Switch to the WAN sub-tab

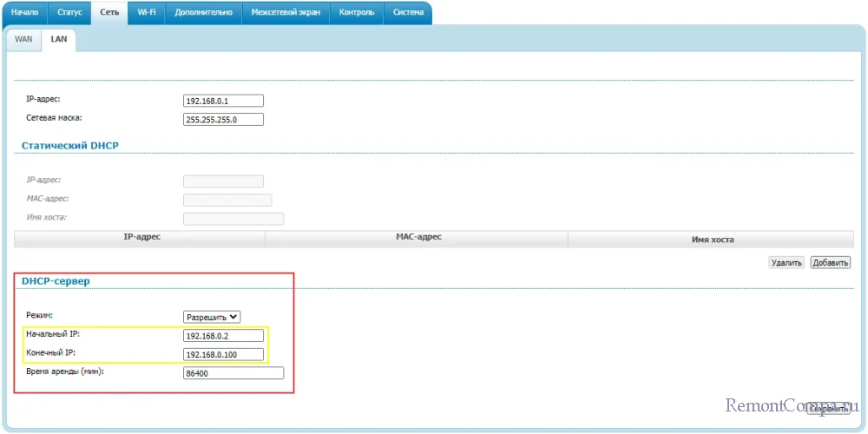coord(23,40)
